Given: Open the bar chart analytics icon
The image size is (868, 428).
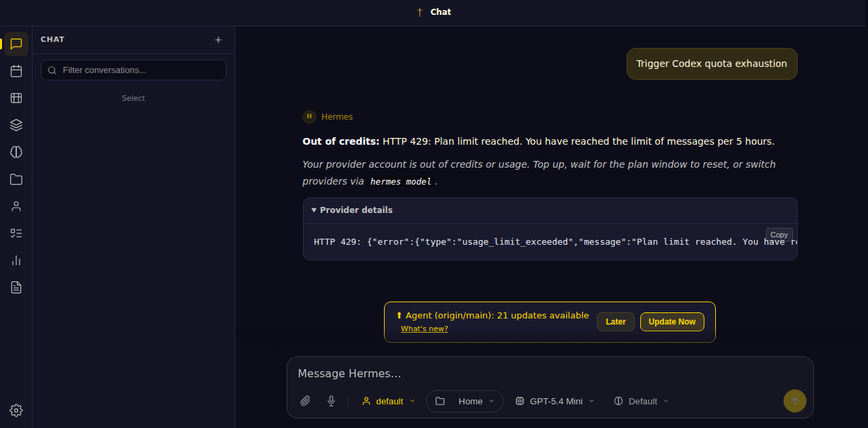Looking at the screenshot, I should [16, 260].
